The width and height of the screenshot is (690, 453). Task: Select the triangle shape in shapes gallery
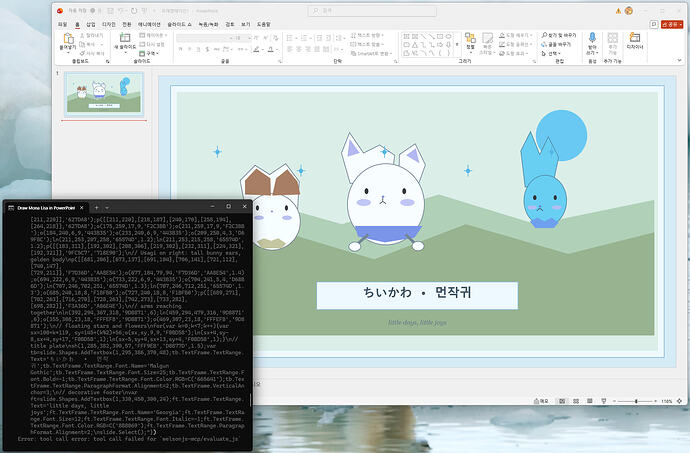tap(415, 45)
